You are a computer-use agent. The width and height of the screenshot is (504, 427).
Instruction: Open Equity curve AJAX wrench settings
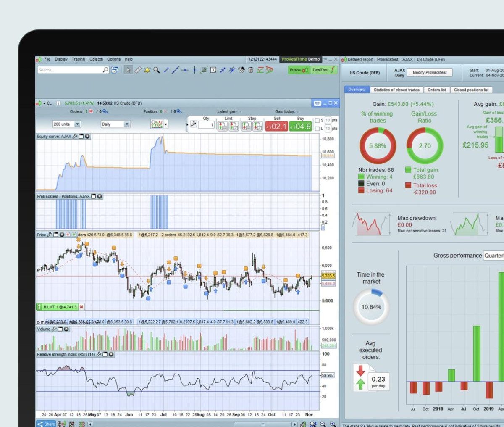[75, 137]
